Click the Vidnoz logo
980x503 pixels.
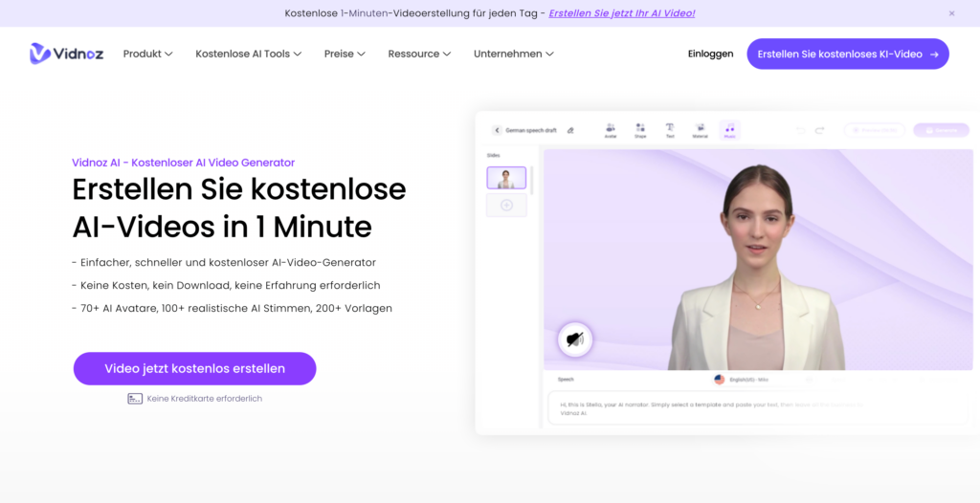(x=66, y=54)
